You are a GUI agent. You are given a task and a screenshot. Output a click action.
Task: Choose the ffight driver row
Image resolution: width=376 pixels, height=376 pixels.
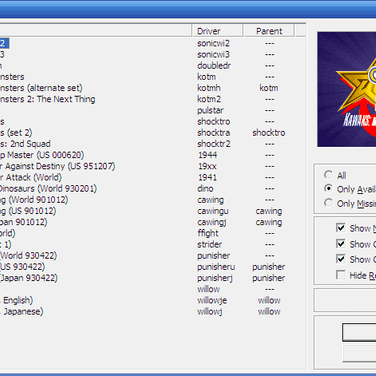[x=208, y=233]
